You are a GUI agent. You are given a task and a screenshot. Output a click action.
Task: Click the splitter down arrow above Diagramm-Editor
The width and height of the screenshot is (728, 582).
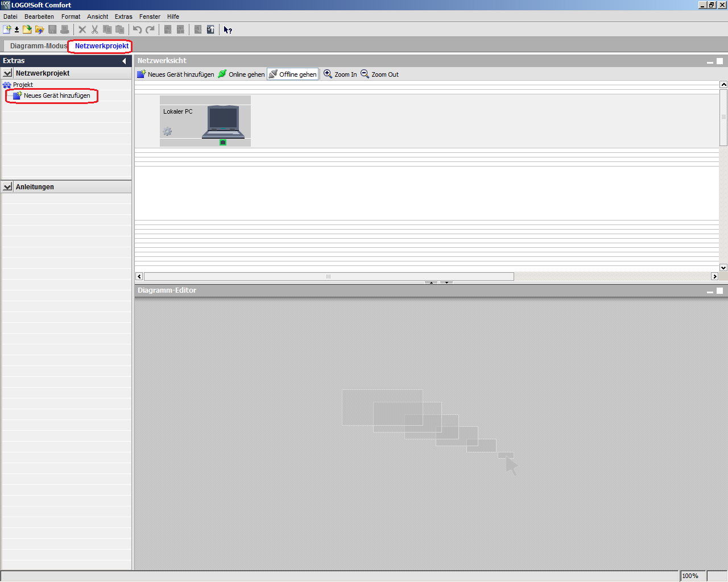click(446, 282)
